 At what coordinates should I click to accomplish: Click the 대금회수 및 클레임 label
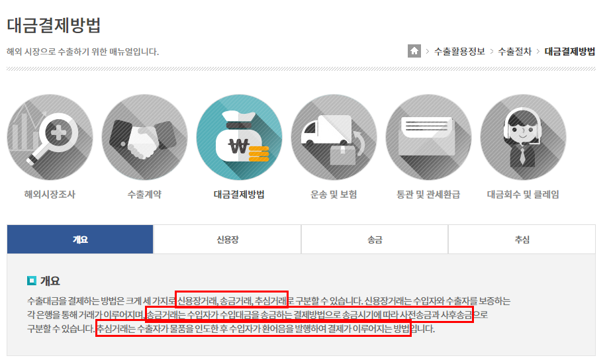(523, 194)
